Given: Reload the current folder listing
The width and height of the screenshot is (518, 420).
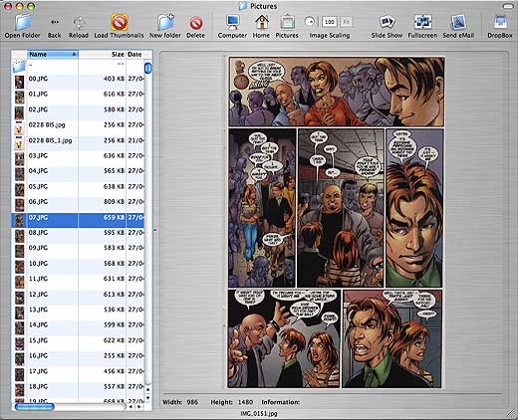Looking at the screenshot, I should tap(79, 23).
